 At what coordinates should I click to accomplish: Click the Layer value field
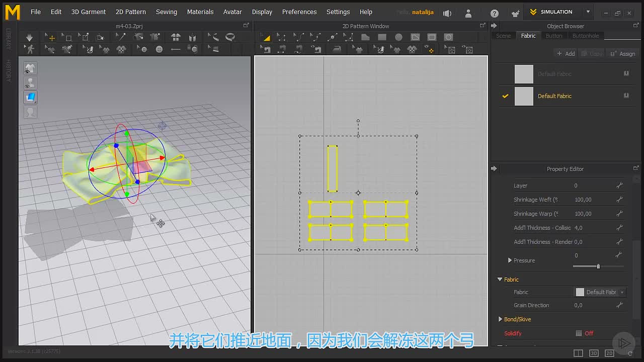click(594, 186)
